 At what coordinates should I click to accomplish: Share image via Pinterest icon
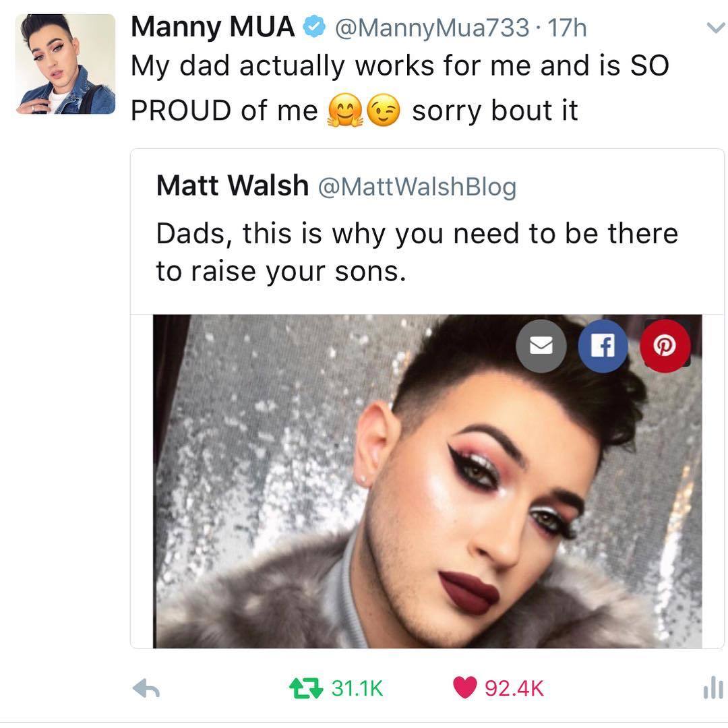665,345
